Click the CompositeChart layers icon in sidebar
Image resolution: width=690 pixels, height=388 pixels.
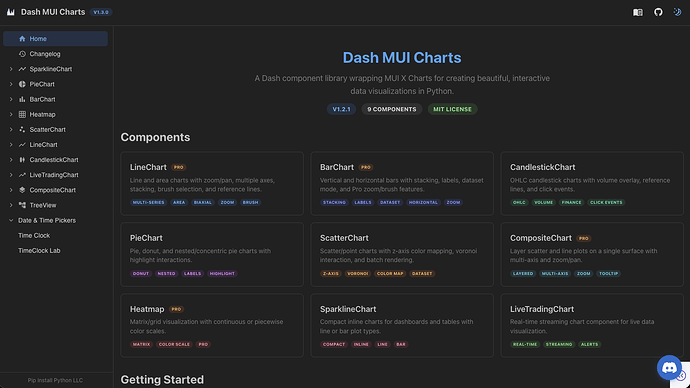coord(22,190)
